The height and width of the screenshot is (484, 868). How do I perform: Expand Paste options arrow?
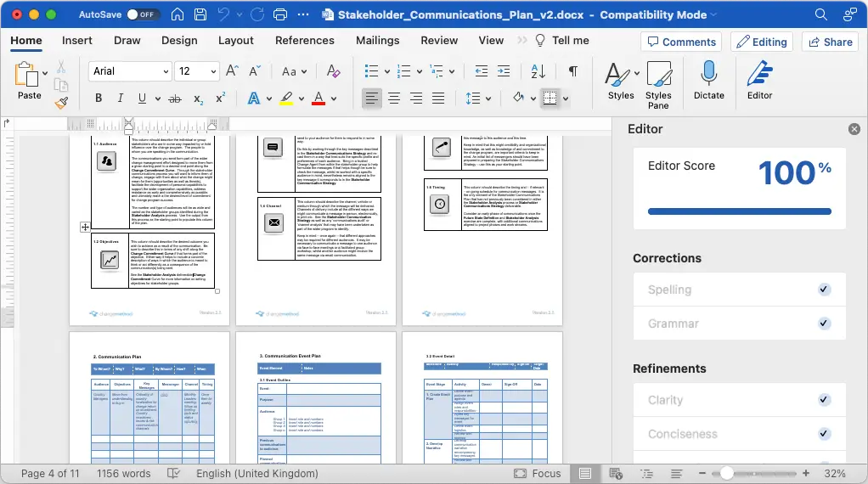[45, 72]
